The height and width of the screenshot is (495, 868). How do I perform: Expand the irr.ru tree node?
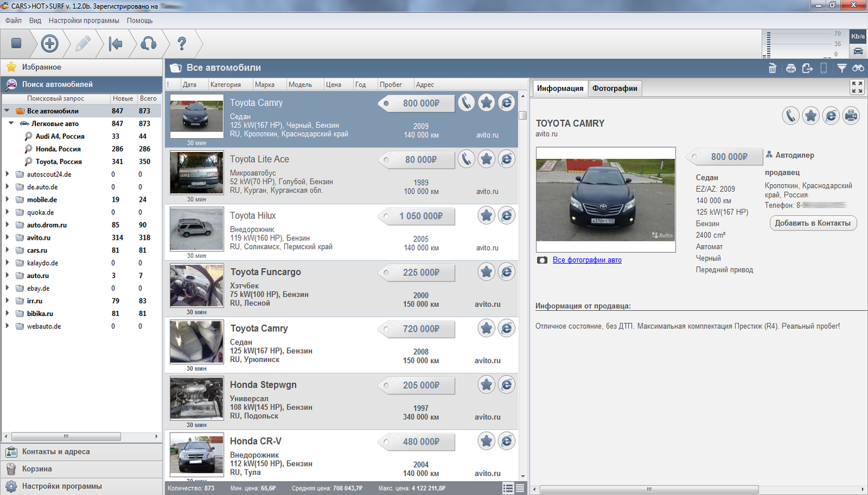7,301
